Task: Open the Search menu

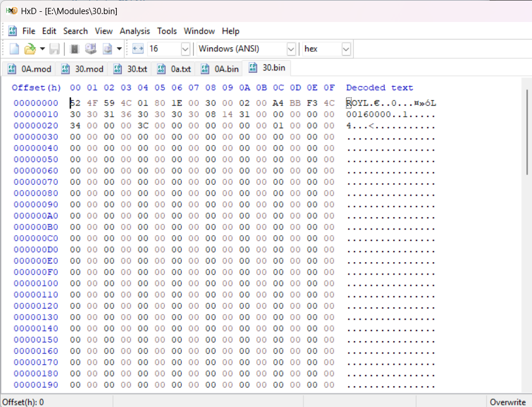Action: click(76, 31)
